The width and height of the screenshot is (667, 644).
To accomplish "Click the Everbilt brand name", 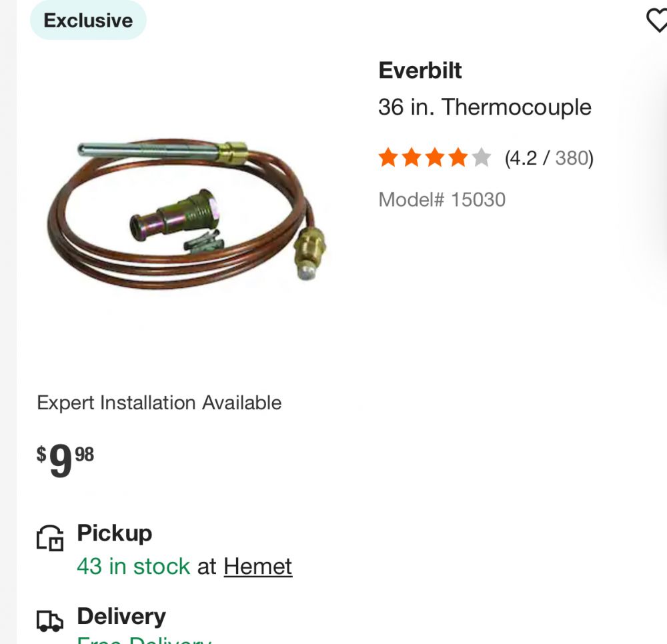I will [x=420, y=70].
